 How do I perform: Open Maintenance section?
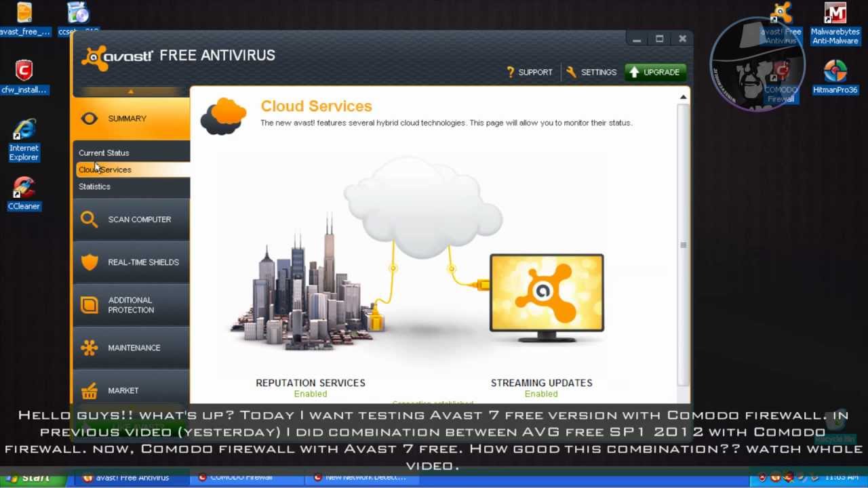coord(132,348)
